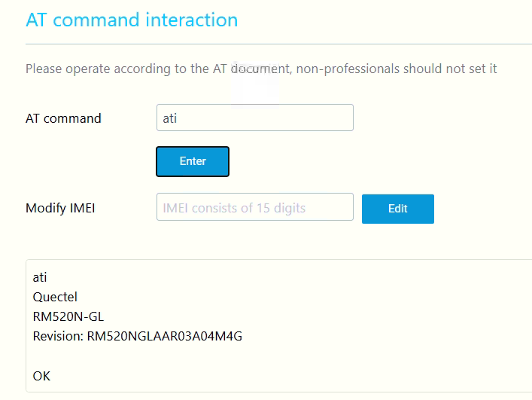This screenshot has height=400, width=532.
Task: Click the faint overlay icon in warning text
Action: point(256,81)
